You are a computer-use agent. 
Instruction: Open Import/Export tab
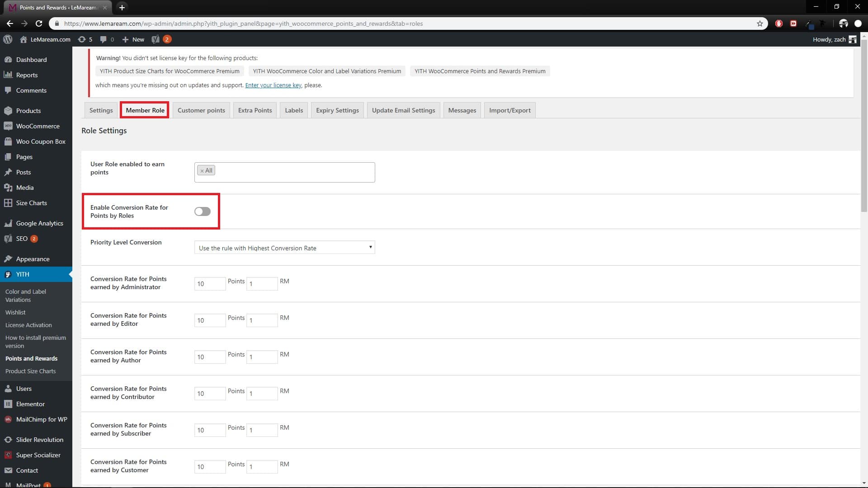[x=509, y=110]
